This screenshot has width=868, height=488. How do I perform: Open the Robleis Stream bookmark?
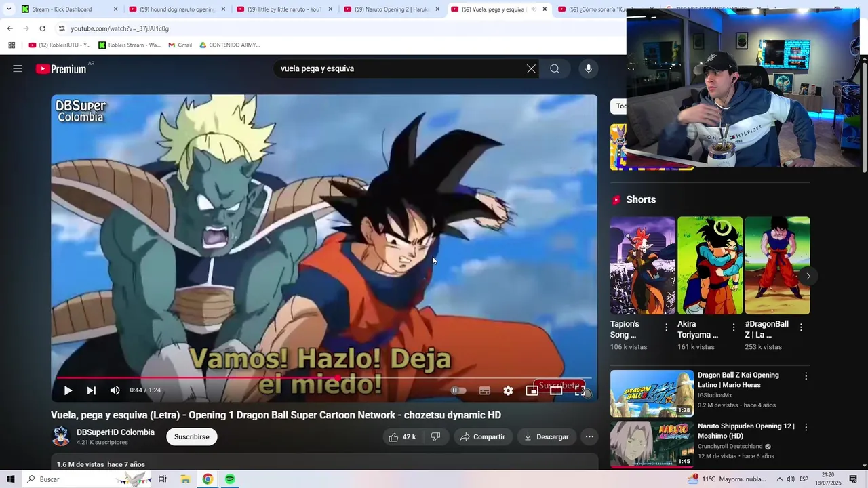tap(130, 45)
